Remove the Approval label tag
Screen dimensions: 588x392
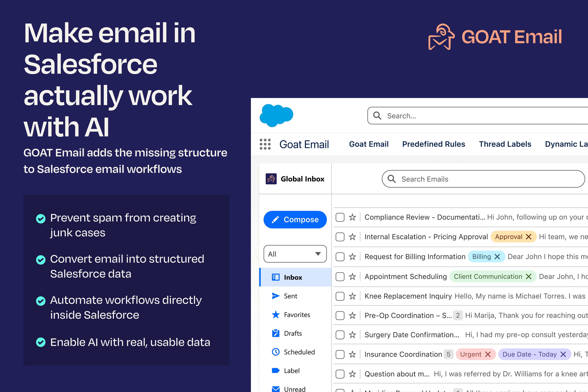tap(528, 237)
